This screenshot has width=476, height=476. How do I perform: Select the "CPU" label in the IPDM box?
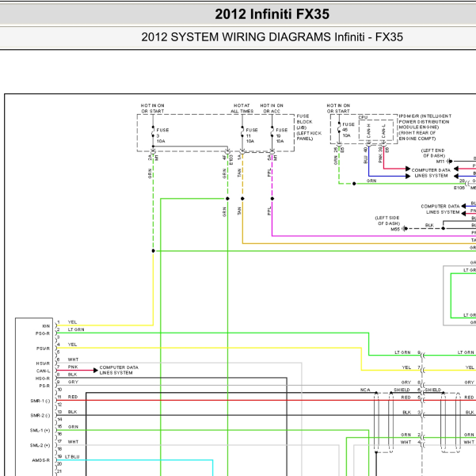[363, 117]
